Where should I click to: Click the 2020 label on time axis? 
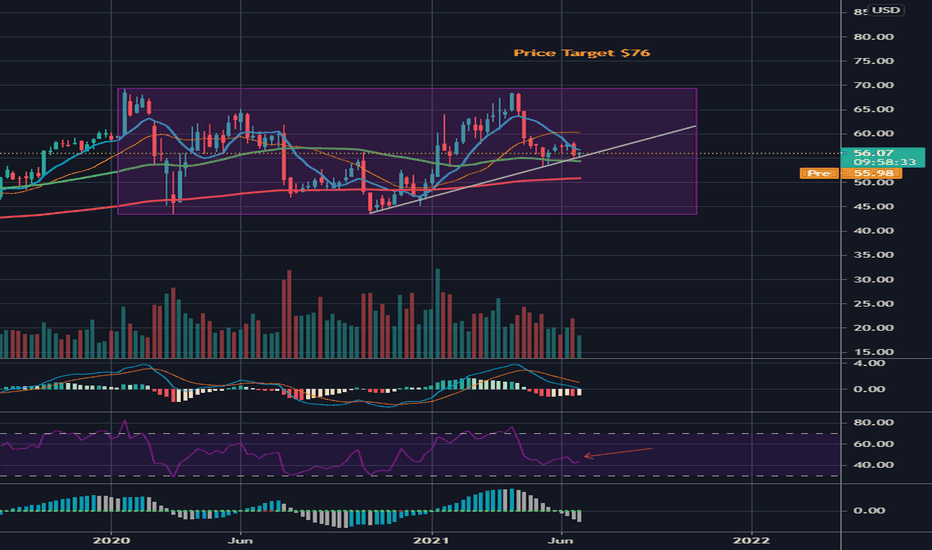[x=112, y=540]
